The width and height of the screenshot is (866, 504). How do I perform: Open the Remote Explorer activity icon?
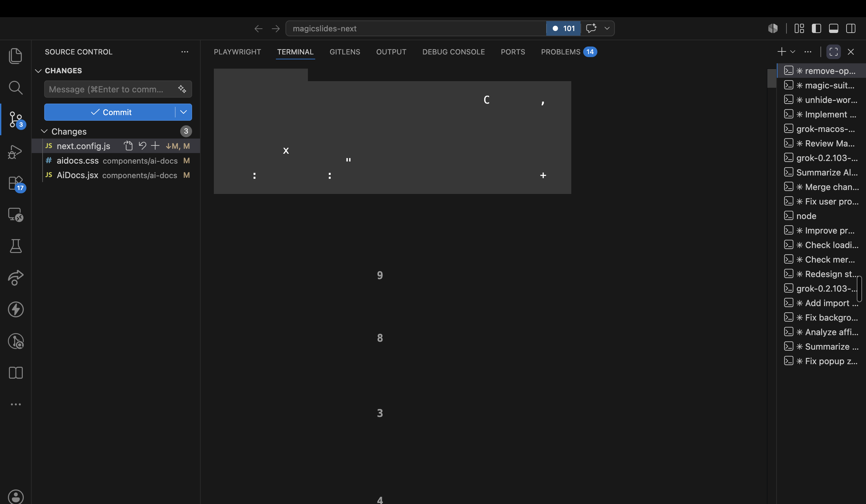coord(16,215)
